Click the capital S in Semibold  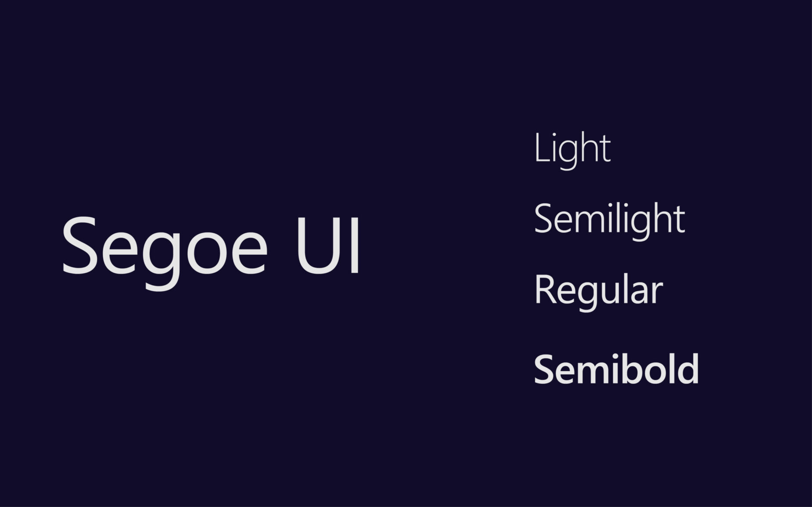coord(544,369)
